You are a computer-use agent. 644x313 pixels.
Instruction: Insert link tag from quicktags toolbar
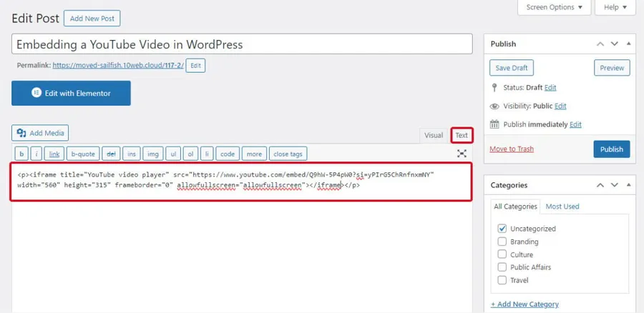click(x=54, y=154)
